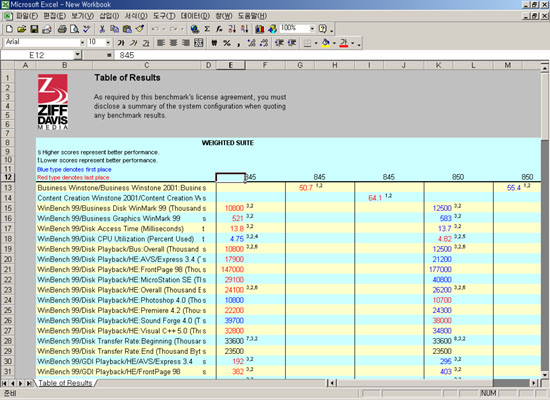
Task: Open the 100% zoom dropdown
Action: click(312, 28)
